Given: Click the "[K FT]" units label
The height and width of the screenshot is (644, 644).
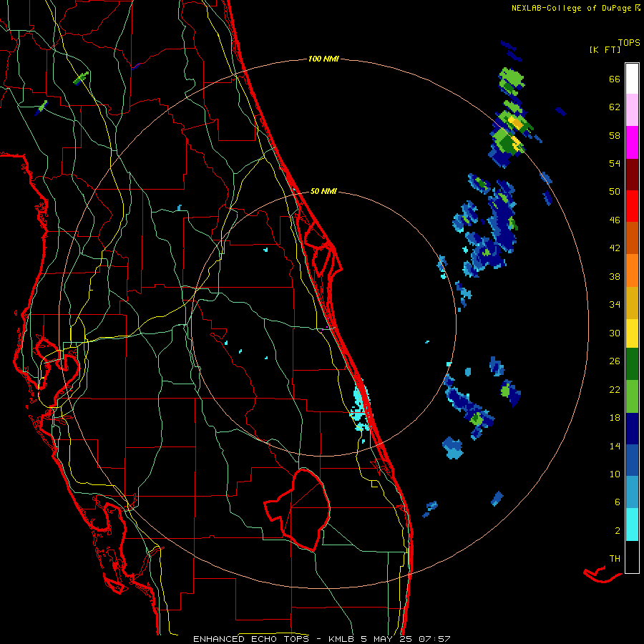Looking at the screenshot, I should pyautogui.click(x=605, y=50).
